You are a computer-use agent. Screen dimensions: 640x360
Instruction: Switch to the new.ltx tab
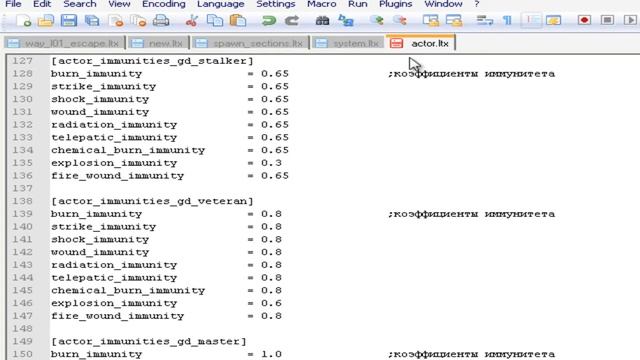(x=158, y=43)
